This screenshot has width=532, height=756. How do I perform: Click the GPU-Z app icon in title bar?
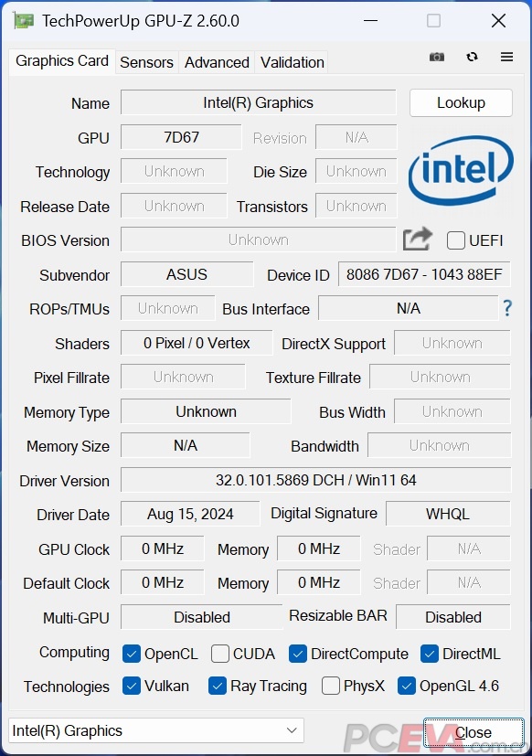(23, 21)
